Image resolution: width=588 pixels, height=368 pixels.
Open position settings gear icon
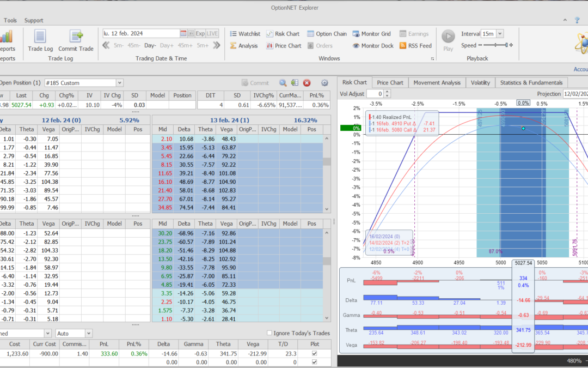click(x=324, y=83)
